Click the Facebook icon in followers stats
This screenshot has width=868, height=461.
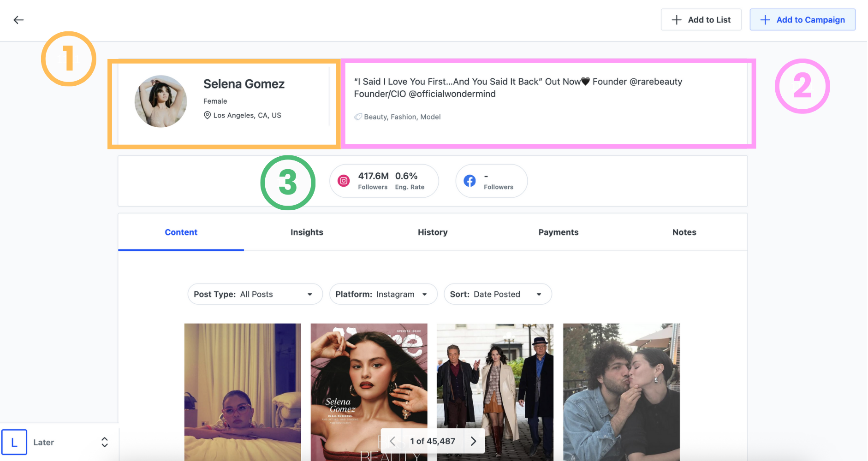tap(470, 181)
